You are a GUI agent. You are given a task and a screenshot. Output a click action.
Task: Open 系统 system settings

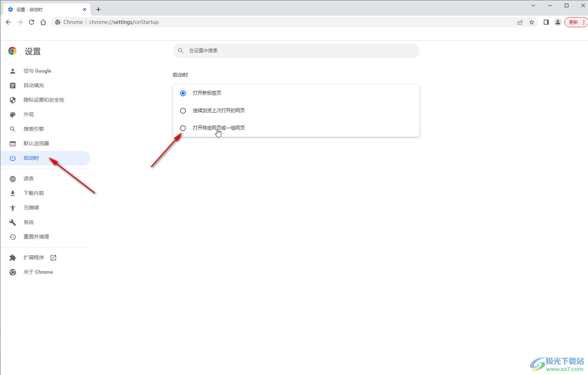coord(45,223)
